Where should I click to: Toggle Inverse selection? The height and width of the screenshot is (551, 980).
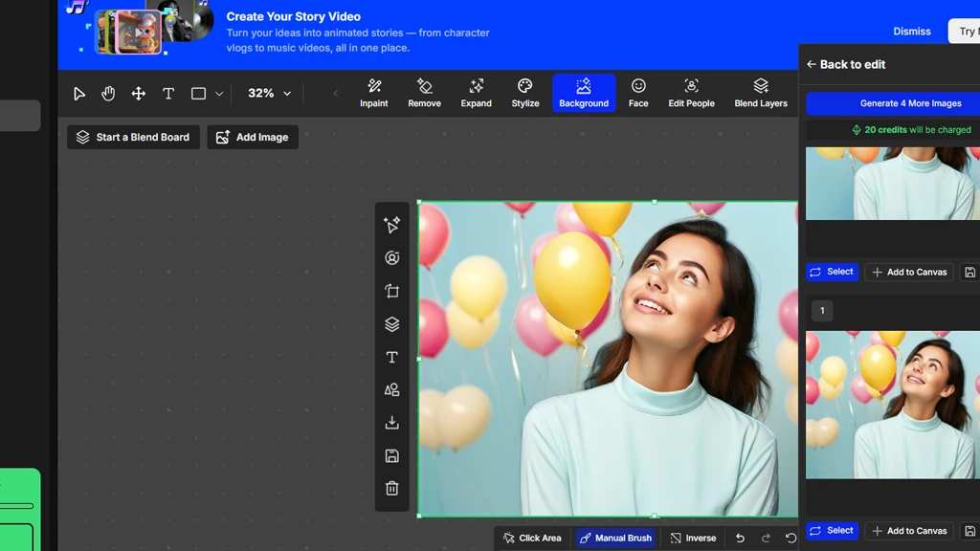(693, 538)
